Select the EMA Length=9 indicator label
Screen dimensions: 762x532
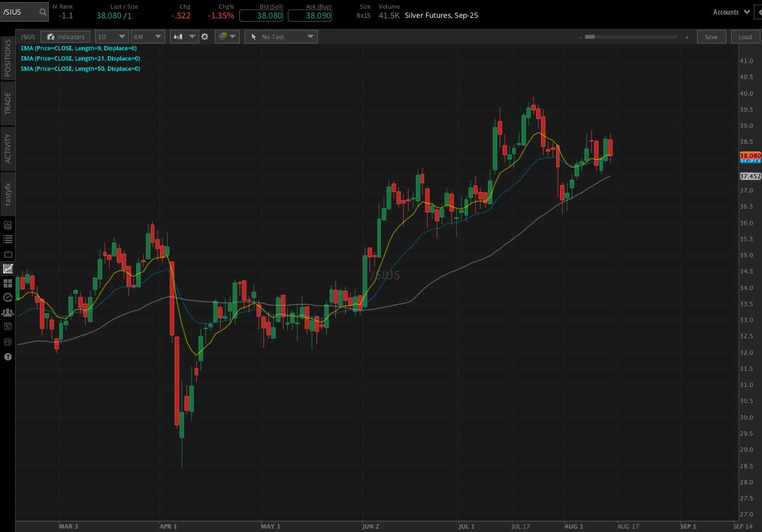tap(78, 48)
